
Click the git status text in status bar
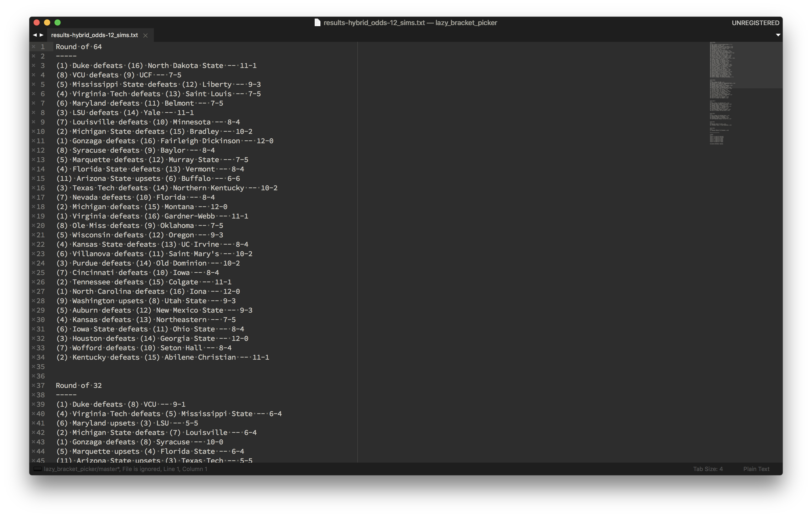pyautogui.click(x=125, y=469)
